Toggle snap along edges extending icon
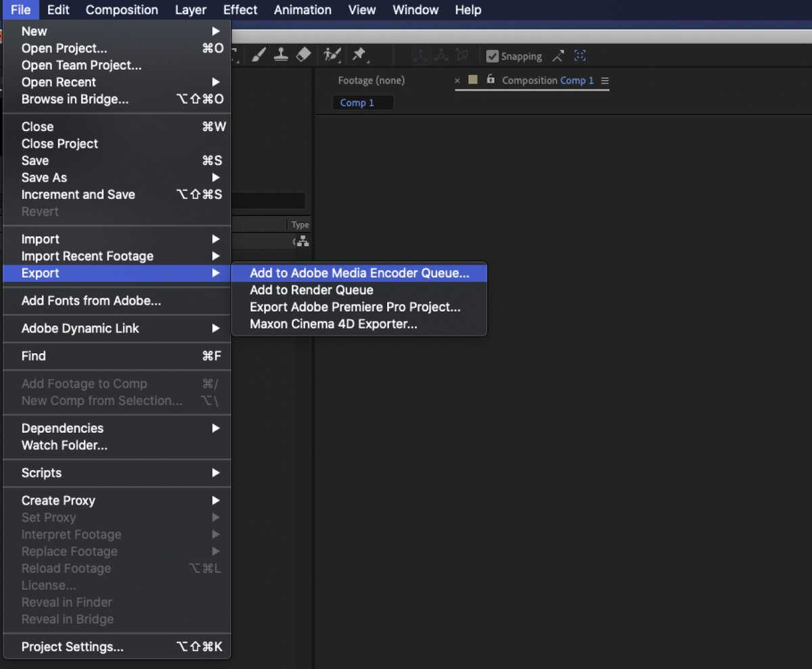 coord(558,56)
